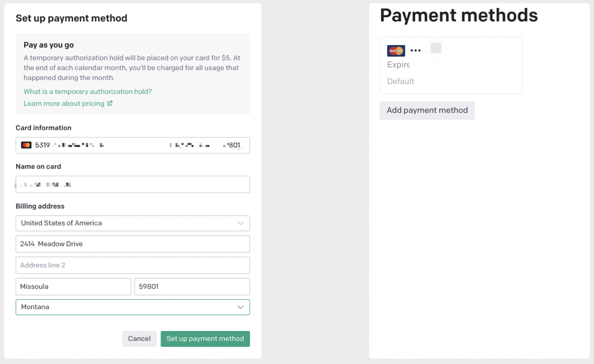Open United States of America country selector
The image size is (594, 364).
point(125,223)
